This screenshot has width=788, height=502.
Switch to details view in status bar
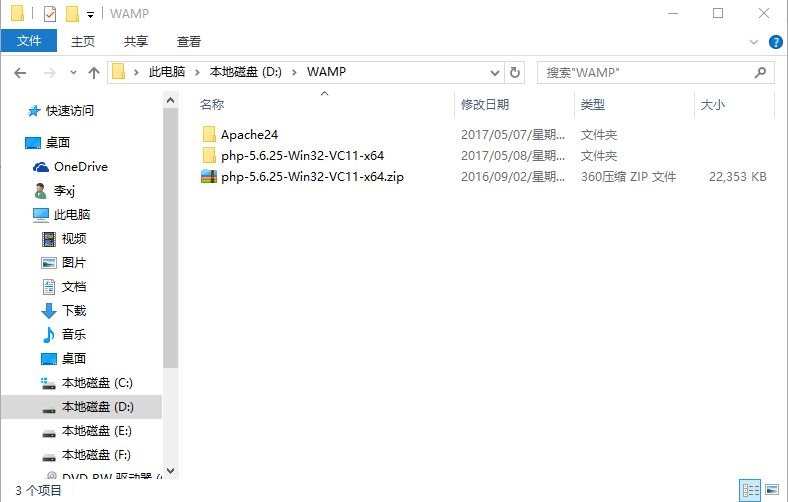click(x=750, y=490)
